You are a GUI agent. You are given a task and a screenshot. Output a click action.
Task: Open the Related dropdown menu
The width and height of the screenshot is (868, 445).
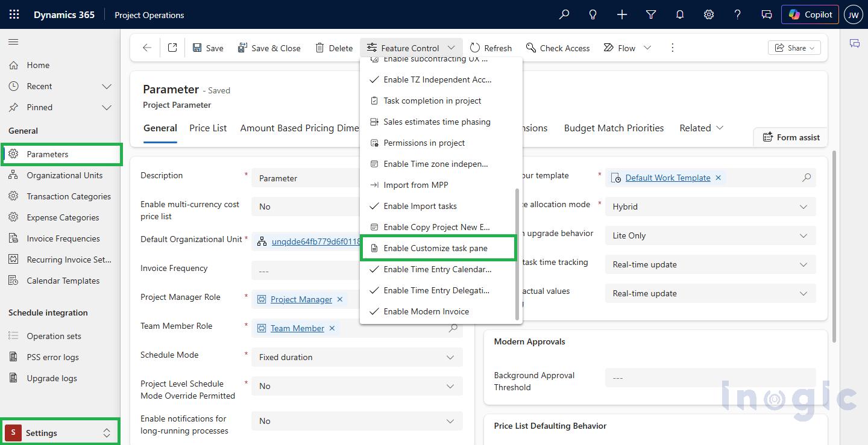click(x=701, y=128)
